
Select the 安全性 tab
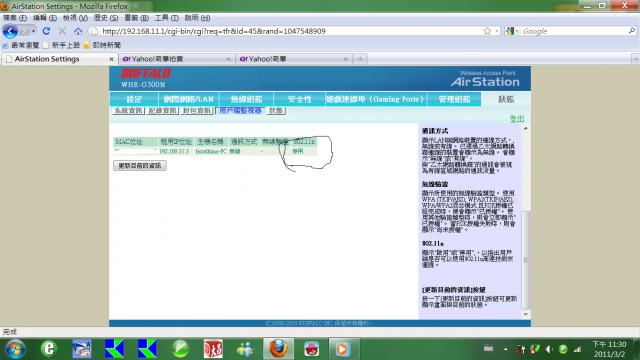pyautogui.click(x=299, y=99)
